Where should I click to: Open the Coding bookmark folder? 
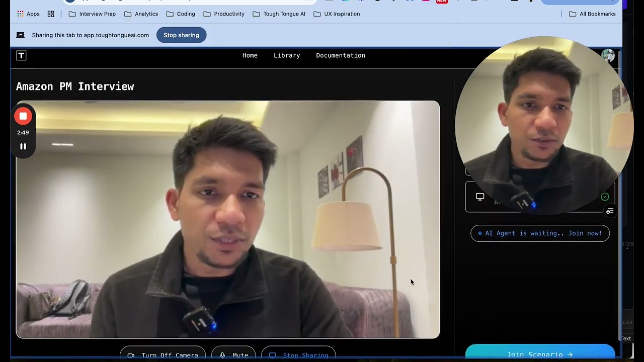[181, 14]
